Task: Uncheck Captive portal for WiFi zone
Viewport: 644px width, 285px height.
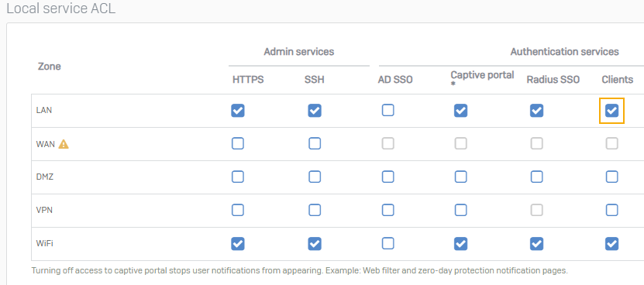Action: point(461,243)
